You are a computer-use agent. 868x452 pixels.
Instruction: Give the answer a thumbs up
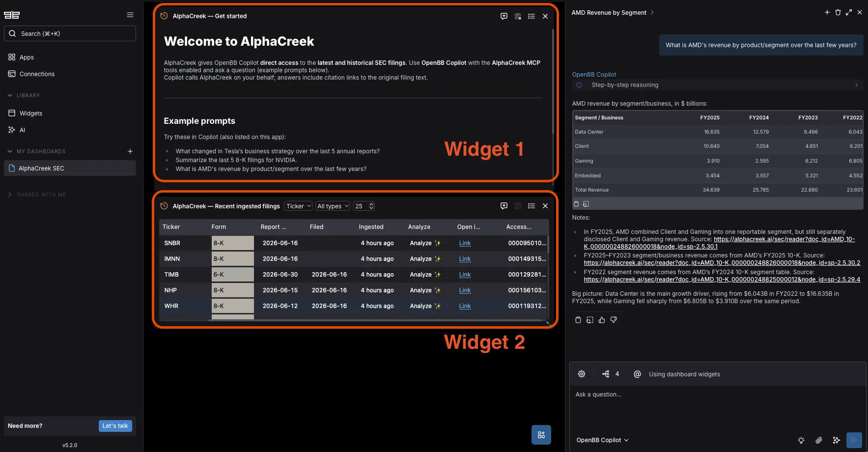click(602, 320)
